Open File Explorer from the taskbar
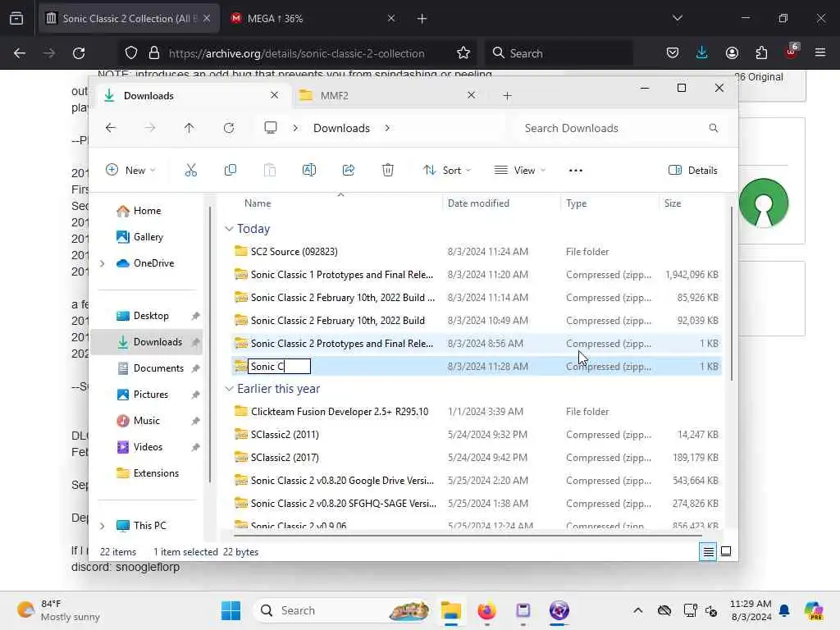840x630 pixels. pos(451,610)
